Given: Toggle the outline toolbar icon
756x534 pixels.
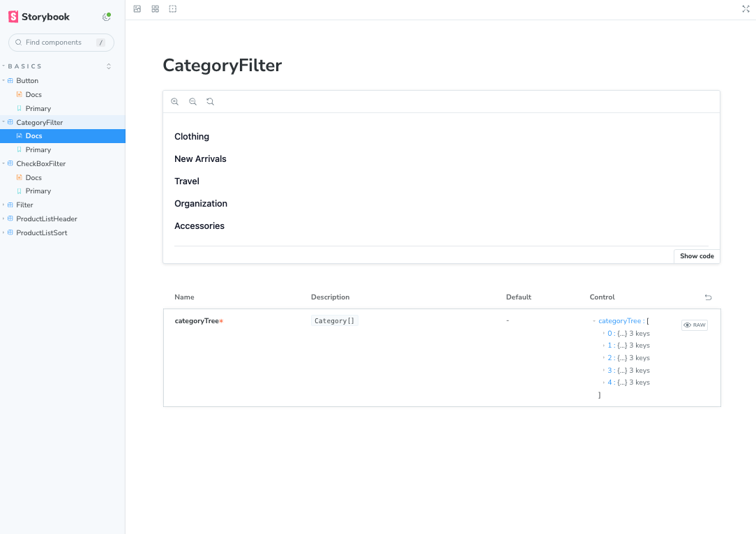Looking at the screenshot, I should pyautogui.click(x=173, y=9).
